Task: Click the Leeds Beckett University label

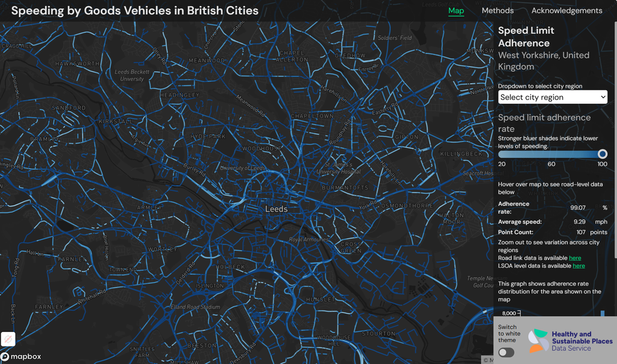Action: click(132, 75)
